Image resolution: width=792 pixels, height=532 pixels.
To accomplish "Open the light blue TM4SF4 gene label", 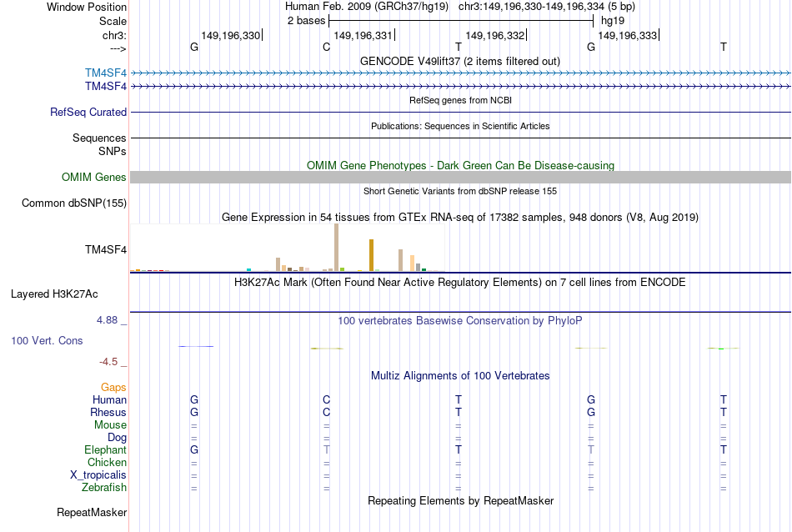I will point(106,73).
